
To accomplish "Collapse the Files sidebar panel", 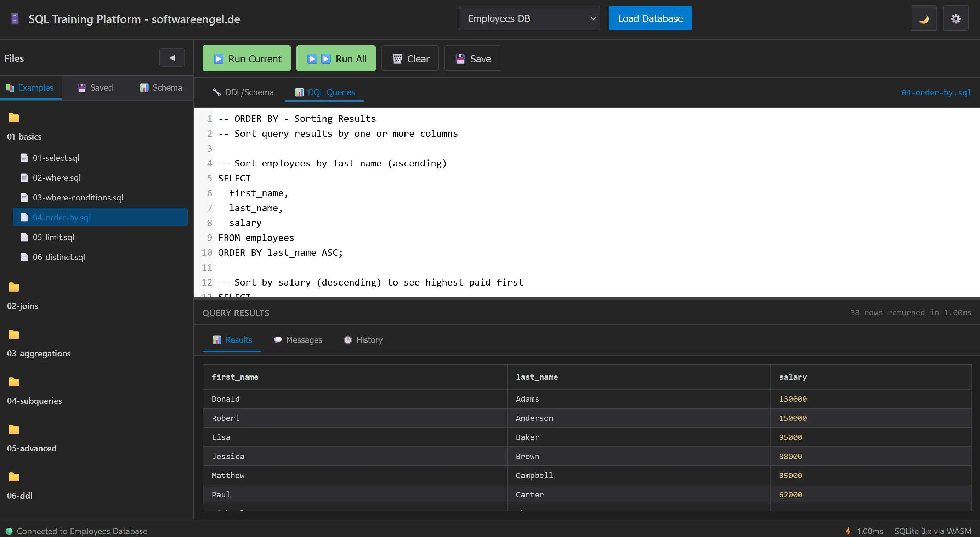I will click(x=172, y=58).
